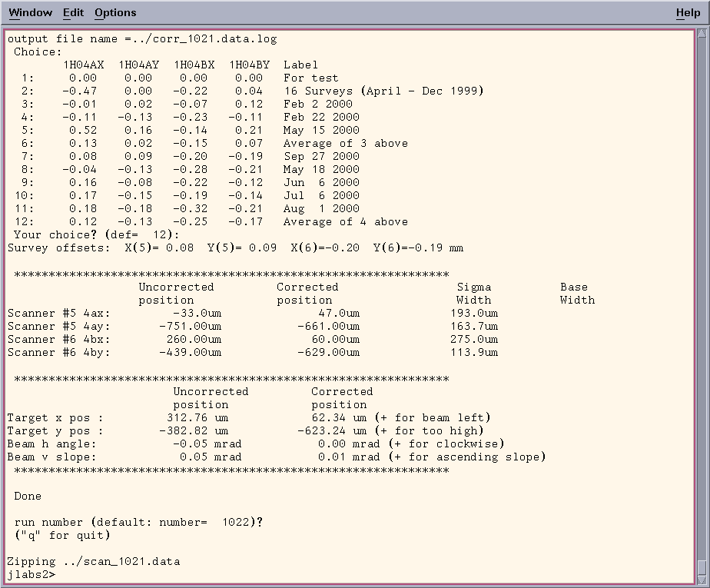Click the 60.00um corrected position value

pyautogui.click(x=335, y=340)
